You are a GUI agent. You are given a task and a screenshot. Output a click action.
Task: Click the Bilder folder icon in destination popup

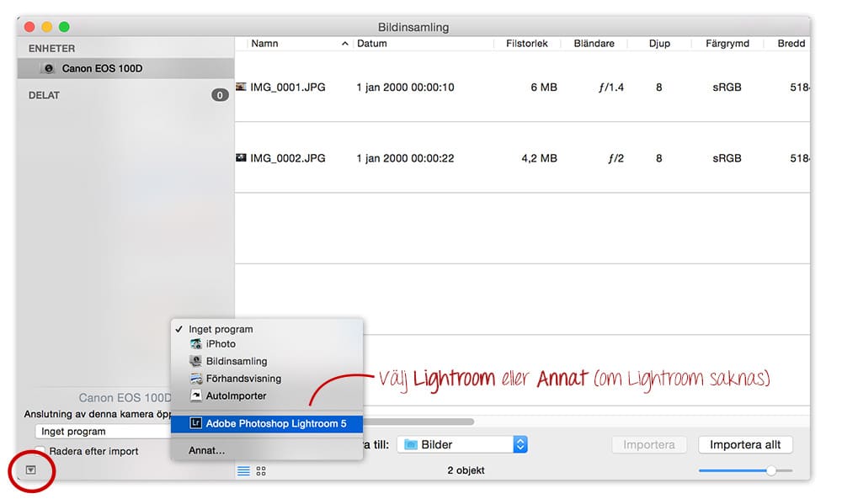coord(411,444)
